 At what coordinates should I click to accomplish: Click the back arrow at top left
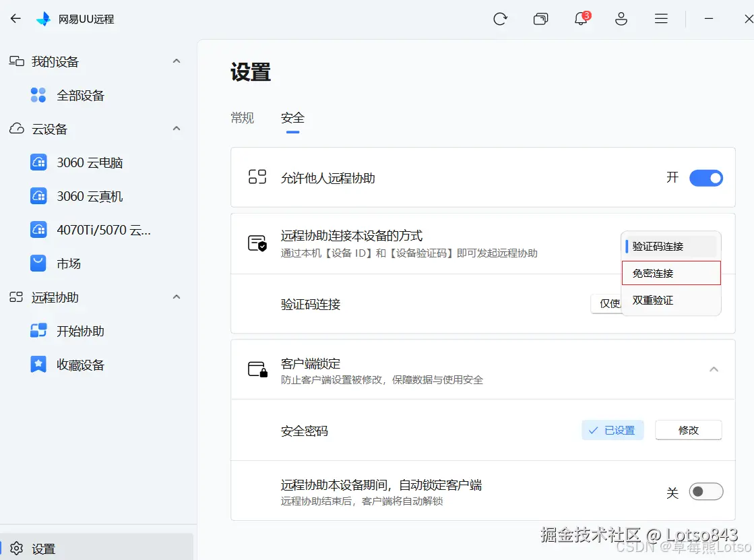click(15, 18)
